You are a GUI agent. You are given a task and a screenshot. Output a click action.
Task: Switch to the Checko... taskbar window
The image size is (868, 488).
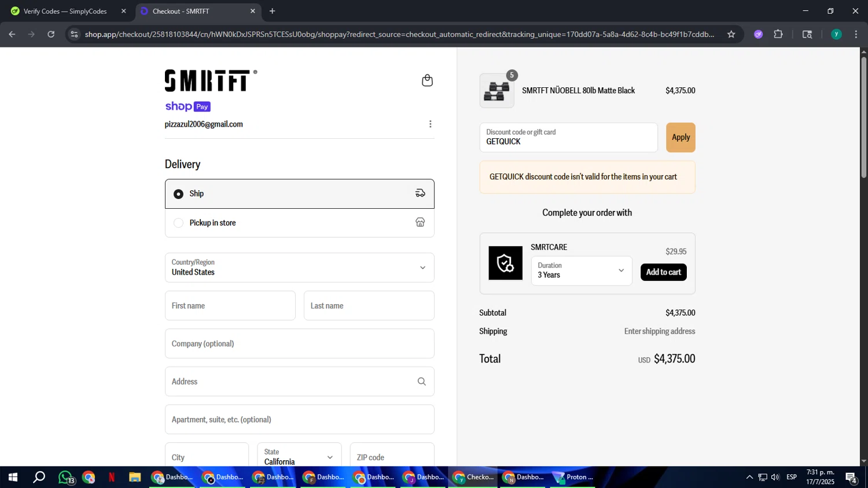[473, 477]
